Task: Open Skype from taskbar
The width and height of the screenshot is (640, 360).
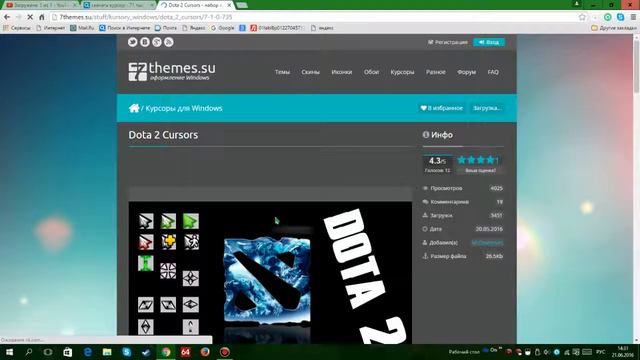Action: click(127, 352)
